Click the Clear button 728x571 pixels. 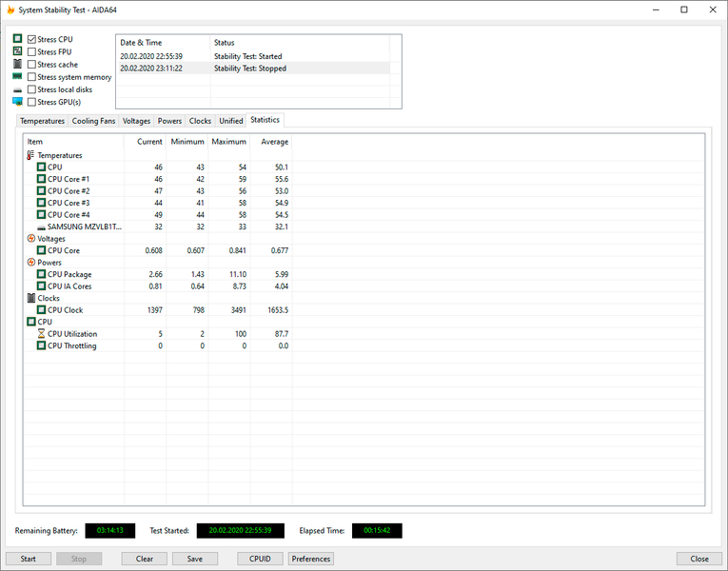tap(145, 559)
